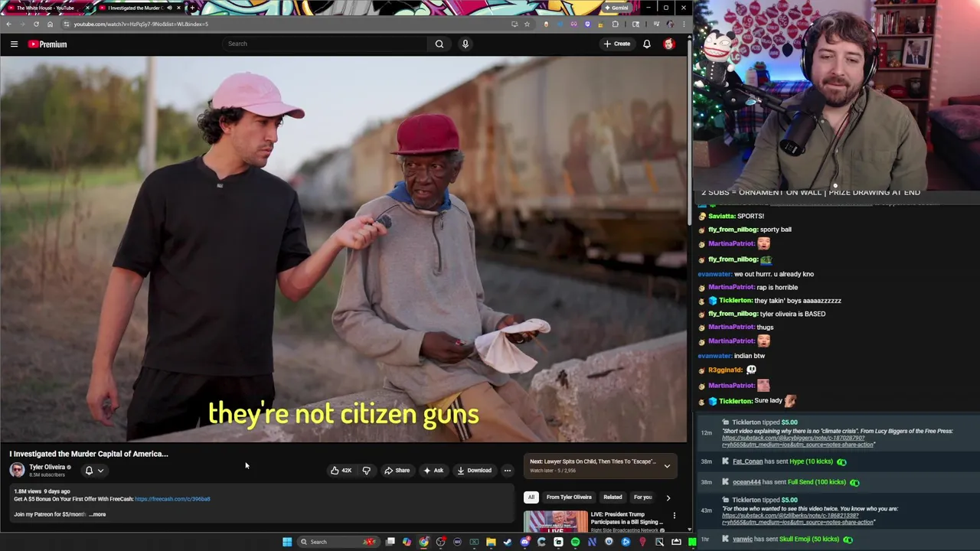Select the Related filter chip
980x551 pixels.
pos(612,497)
